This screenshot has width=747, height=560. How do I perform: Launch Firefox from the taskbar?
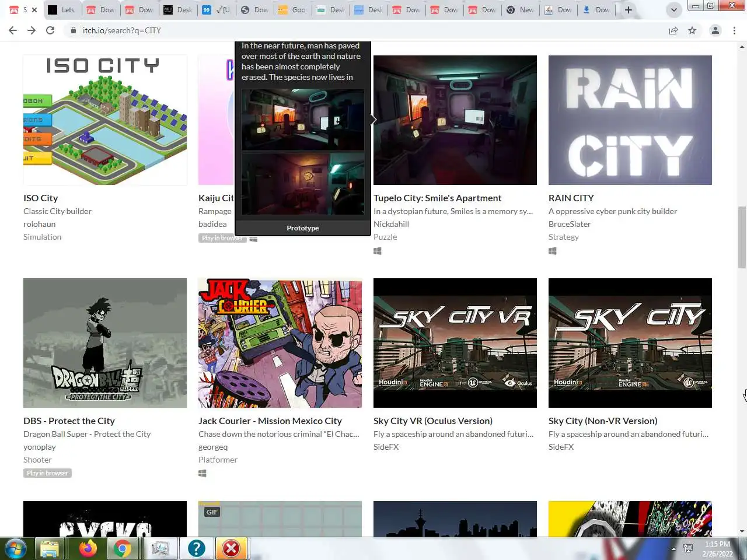point(88,548)
